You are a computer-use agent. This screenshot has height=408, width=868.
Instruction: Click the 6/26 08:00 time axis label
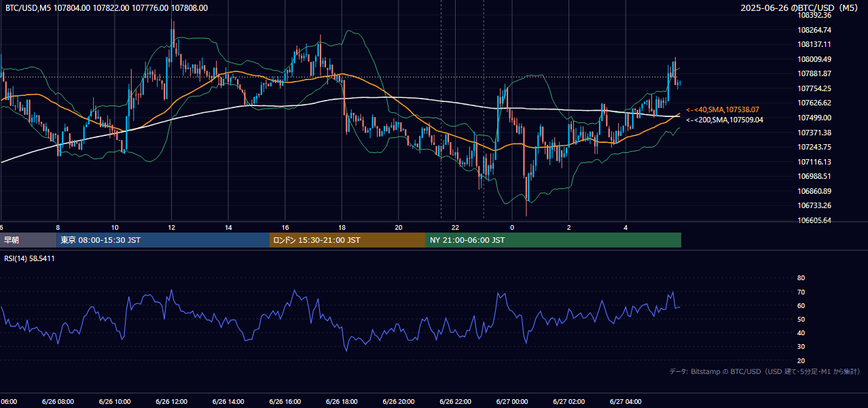pos(58,402)
